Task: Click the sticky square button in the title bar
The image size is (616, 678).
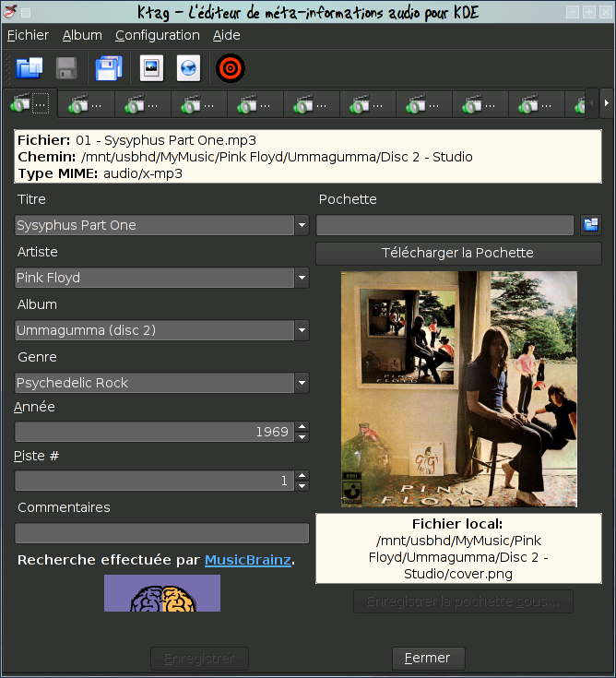Action: [x=26, y=13]
